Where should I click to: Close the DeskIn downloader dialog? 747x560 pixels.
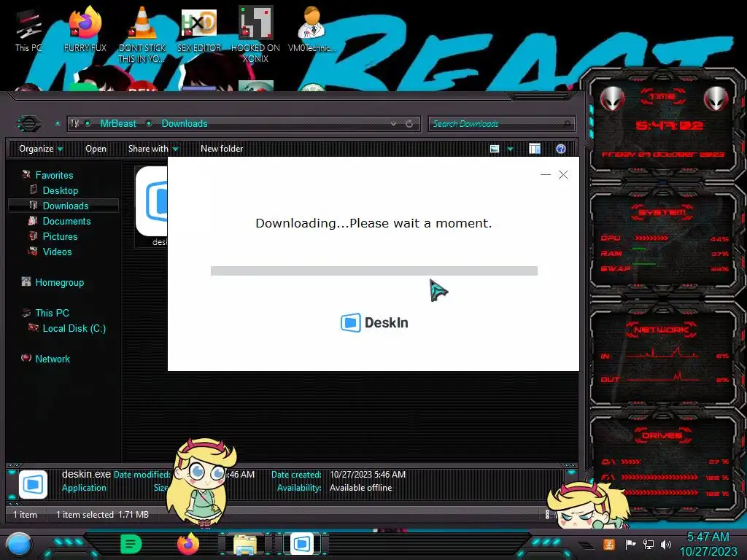pos(563,175)
